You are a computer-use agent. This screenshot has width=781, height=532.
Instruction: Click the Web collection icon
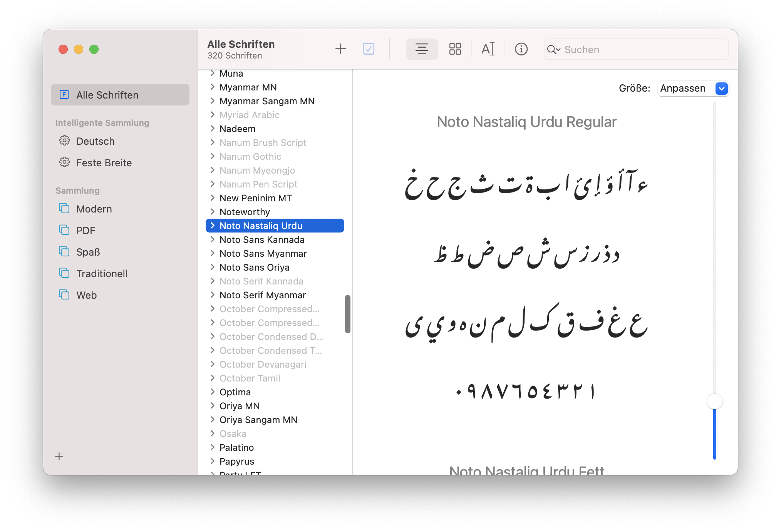click(x=64, y=295)
